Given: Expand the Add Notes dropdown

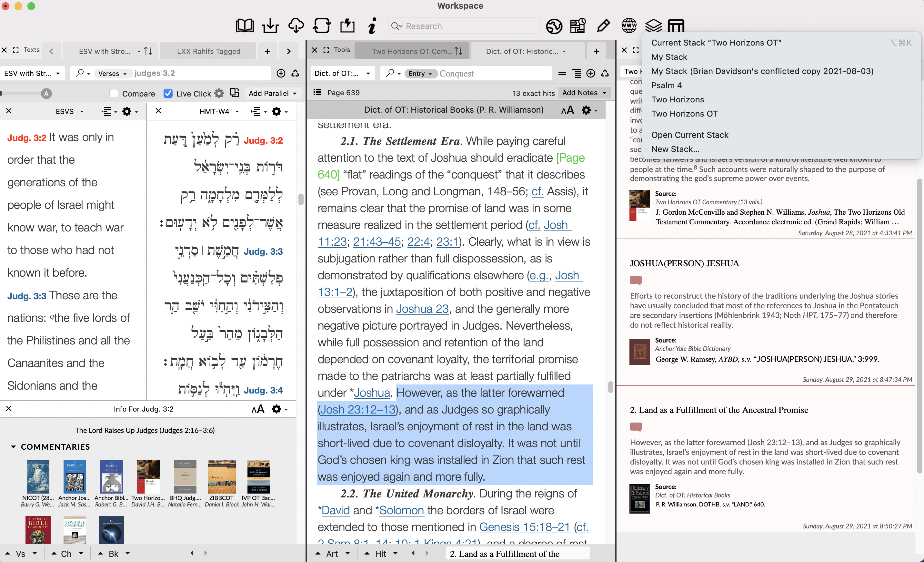Looking at the screenshot, I should [x=584, y=93].
